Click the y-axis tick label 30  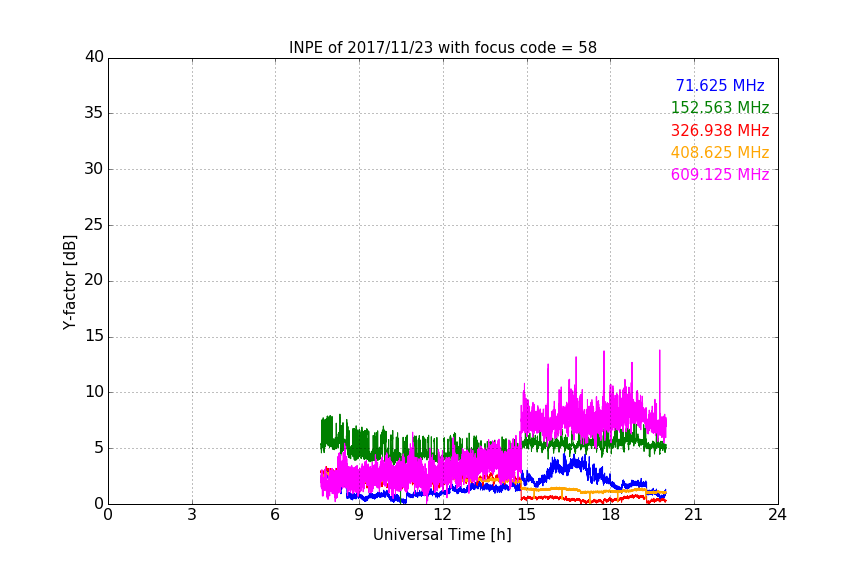pyautogui.click(x=94, y=169)
